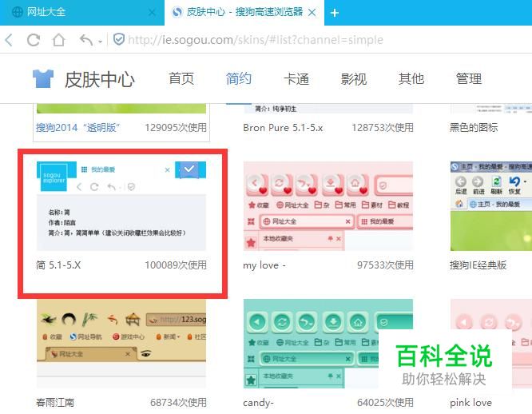Reload the page with the refresh icon

pyautogui.click(x=34, y=40)
